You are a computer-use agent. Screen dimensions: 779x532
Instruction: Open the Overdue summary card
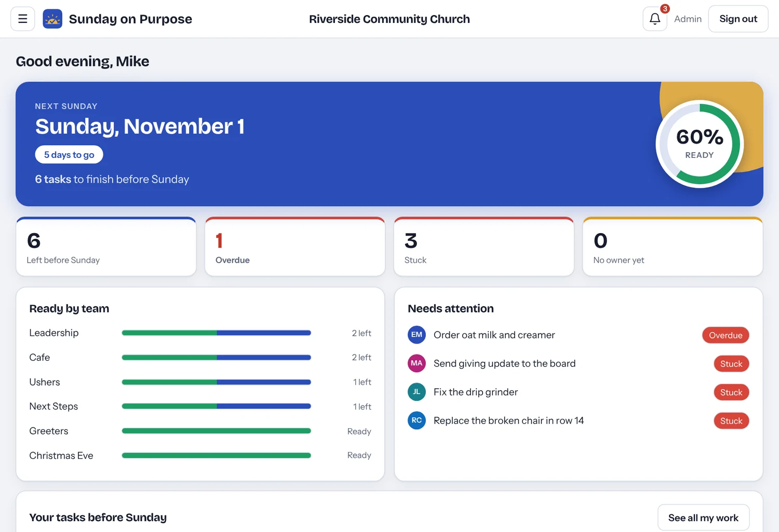point(295,247)
